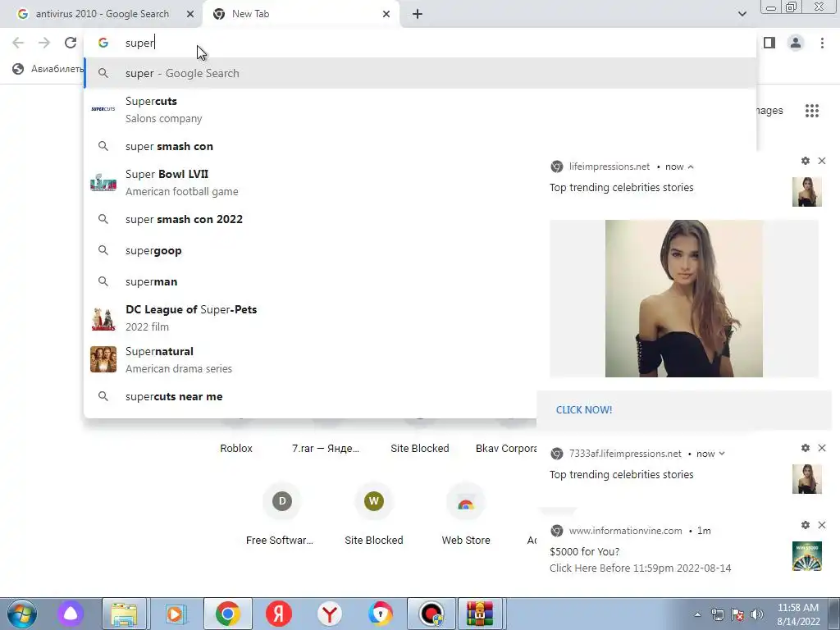Screen dimensions: 840x630
Task: Open the screen recorder taskbar icon
Action: pyautogui.click(x=431, y=614)
